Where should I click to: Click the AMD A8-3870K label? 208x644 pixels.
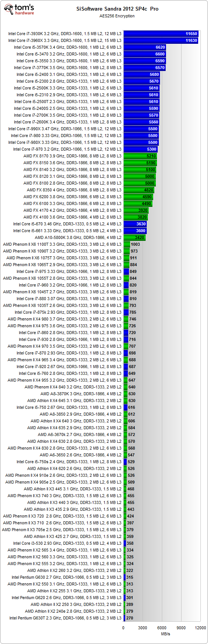pos(81,394)
